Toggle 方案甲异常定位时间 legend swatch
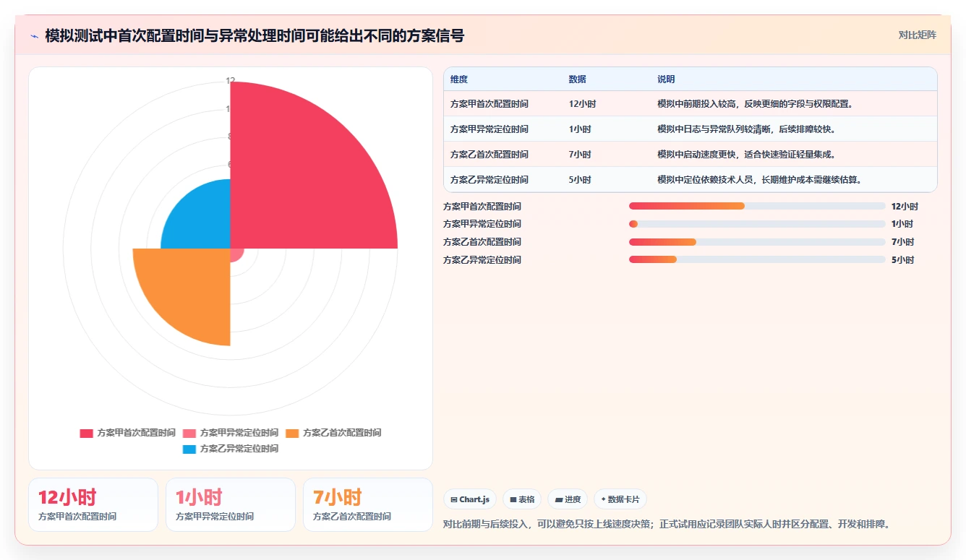The height and width of the screenshot is (560, 966). [189, 433]
